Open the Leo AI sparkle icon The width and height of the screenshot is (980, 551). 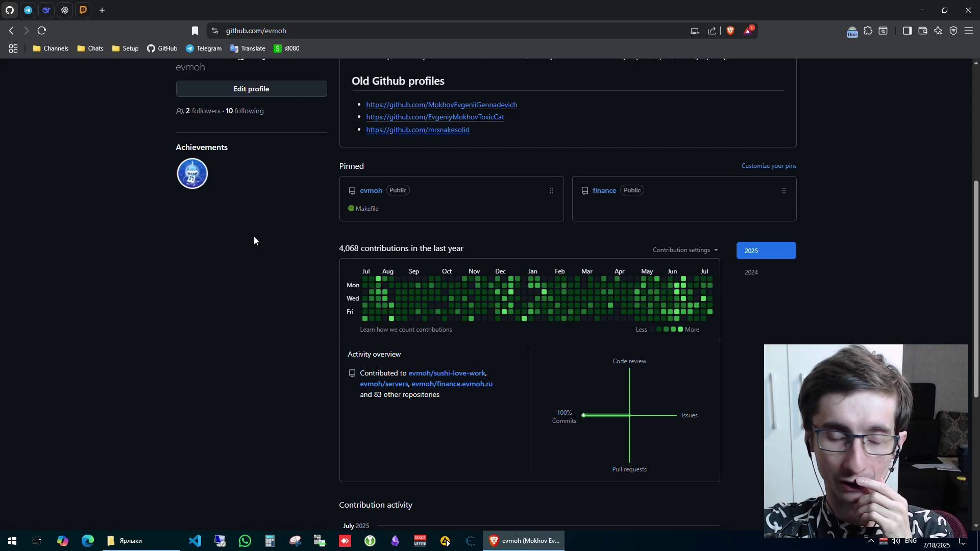(938, 31)
